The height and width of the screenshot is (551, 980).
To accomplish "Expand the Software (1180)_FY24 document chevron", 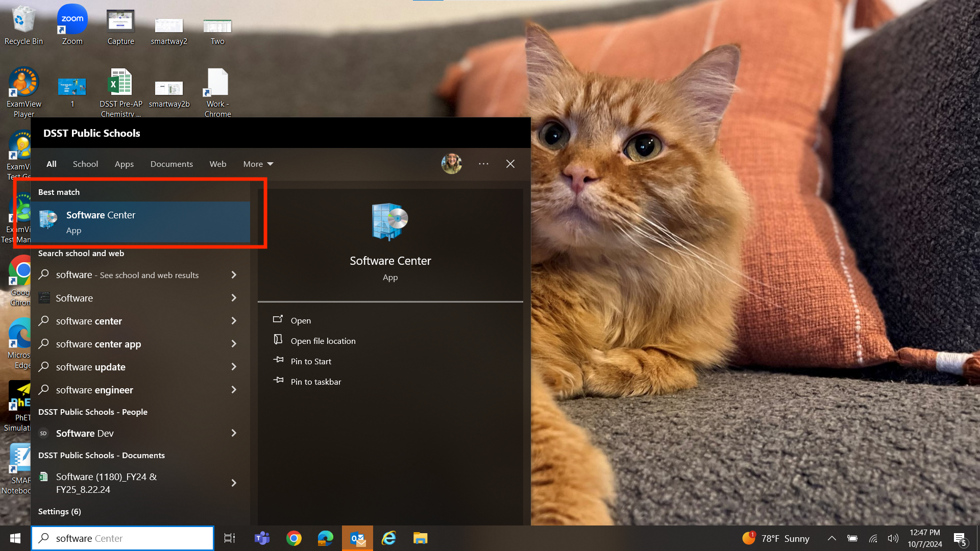I will coord(234,483).
